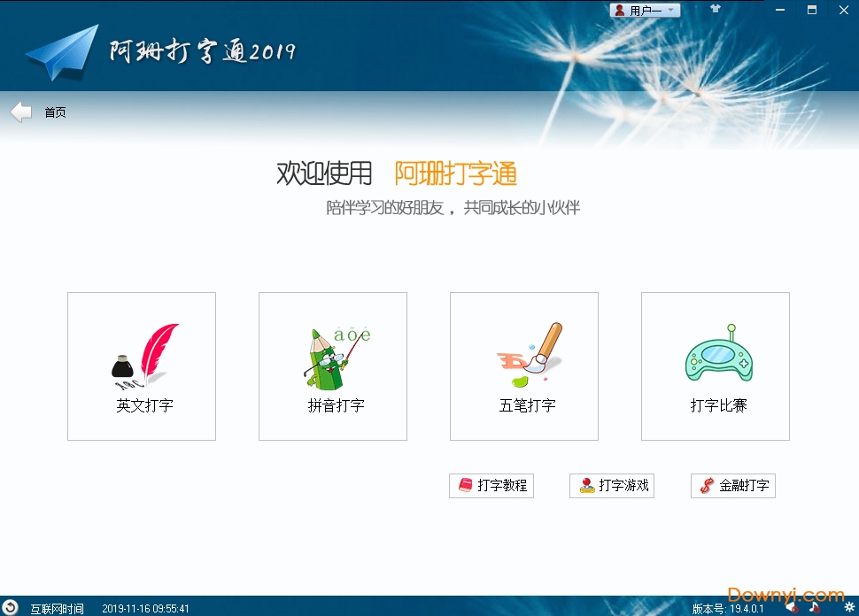Launch the 打字游戏 typing games
859x616 pixels.
point(611,485)
